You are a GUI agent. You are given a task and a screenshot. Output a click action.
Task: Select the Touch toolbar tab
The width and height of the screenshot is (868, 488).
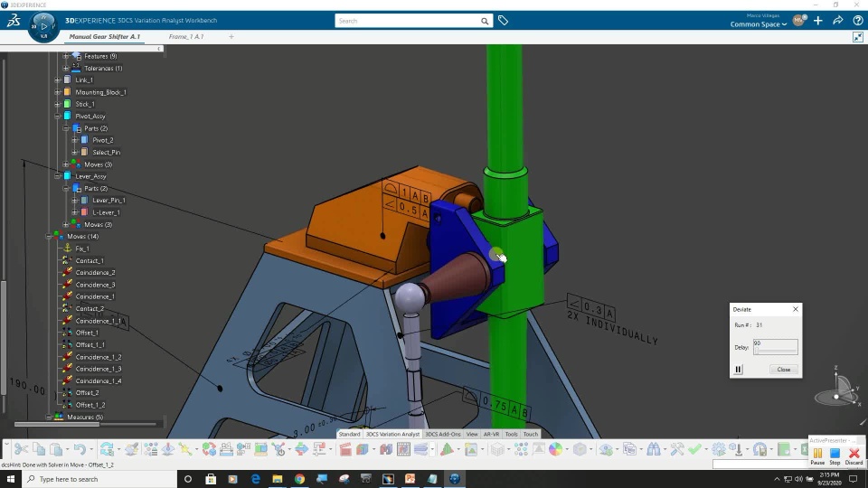click(531, 435)
